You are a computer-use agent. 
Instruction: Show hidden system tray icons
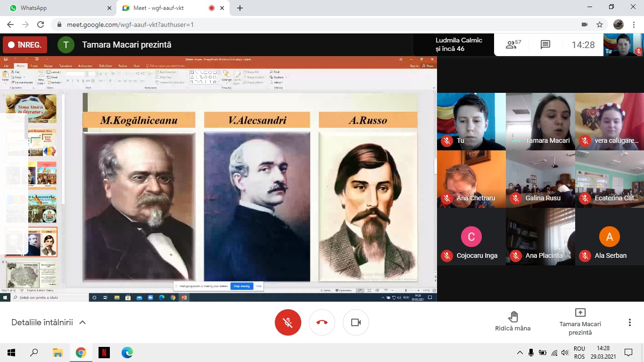click(x=520, y=353)
